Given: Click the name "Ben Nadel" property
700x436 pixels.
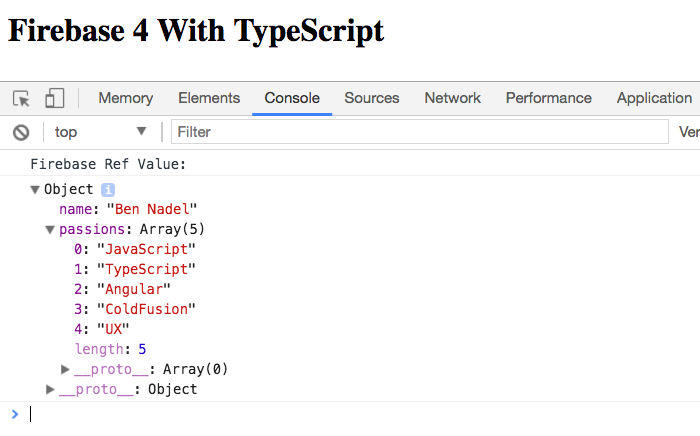Looking at the screenshot, I should click(x=128, y=209).
